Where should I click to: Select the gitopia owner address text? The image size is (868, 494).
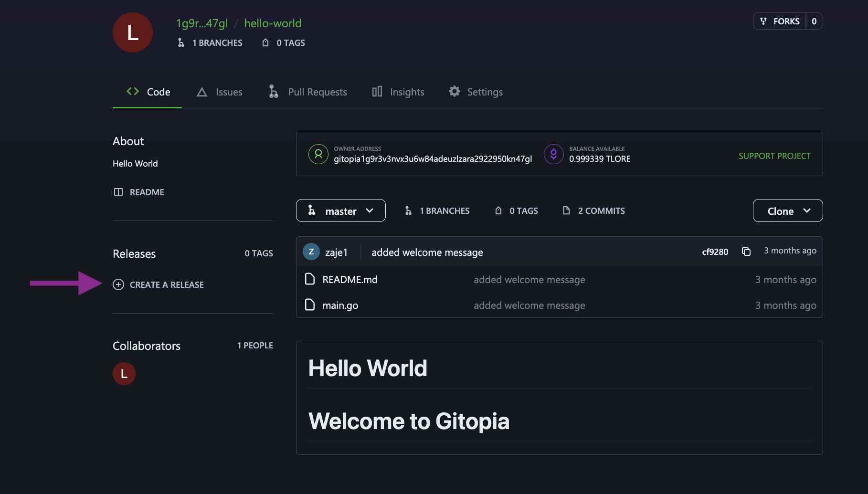point(433,159)
